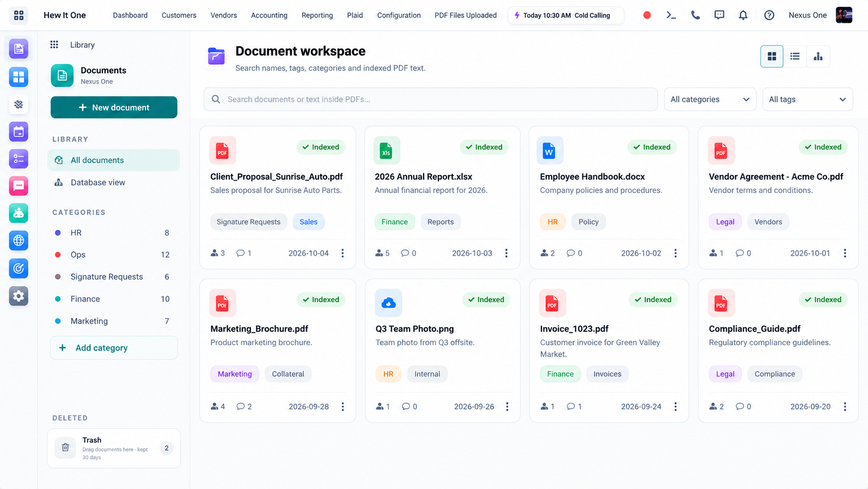The image size is (868, 489).
Task: Open the Trash folder
Action: click(114, 448)
